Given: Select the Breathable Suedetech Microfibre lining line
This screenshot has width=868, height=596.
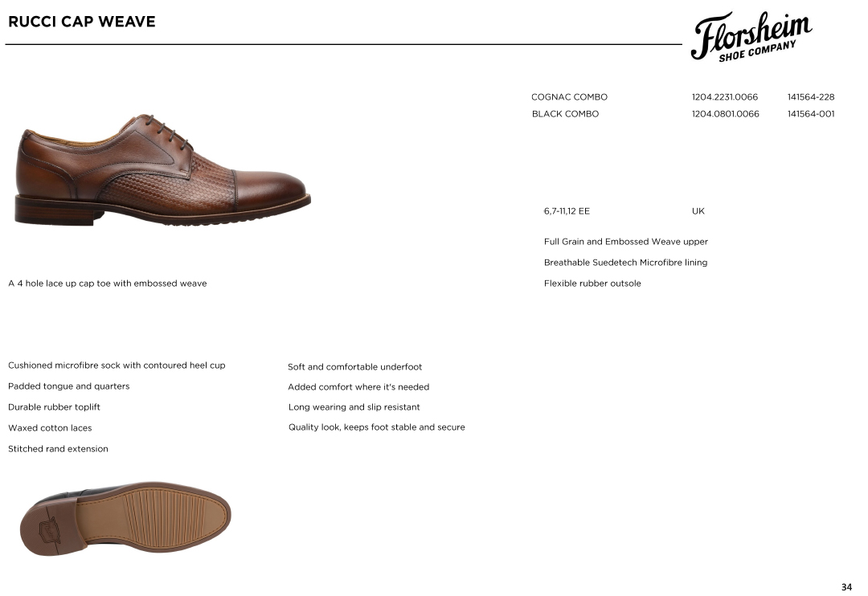Looking at the screenshot, I should 625,263.
